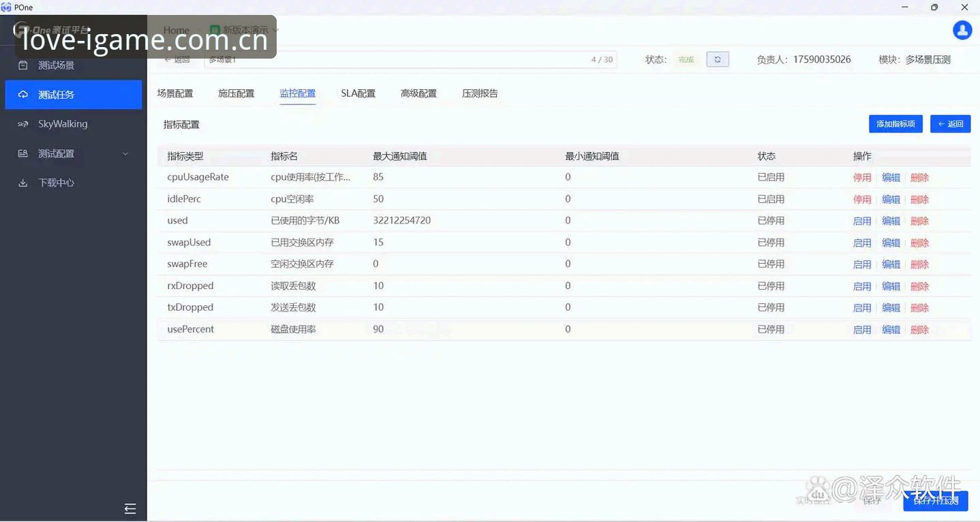Click the 磁盘使用率 metric name cell
Viewport: 980px width, 522px height.
(293, 330)
